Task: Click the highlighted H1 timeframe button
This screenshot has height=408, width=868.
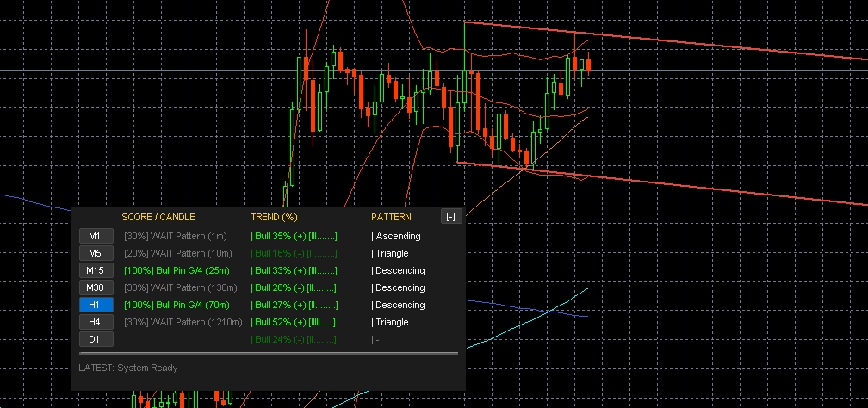Action: (96, 305)
